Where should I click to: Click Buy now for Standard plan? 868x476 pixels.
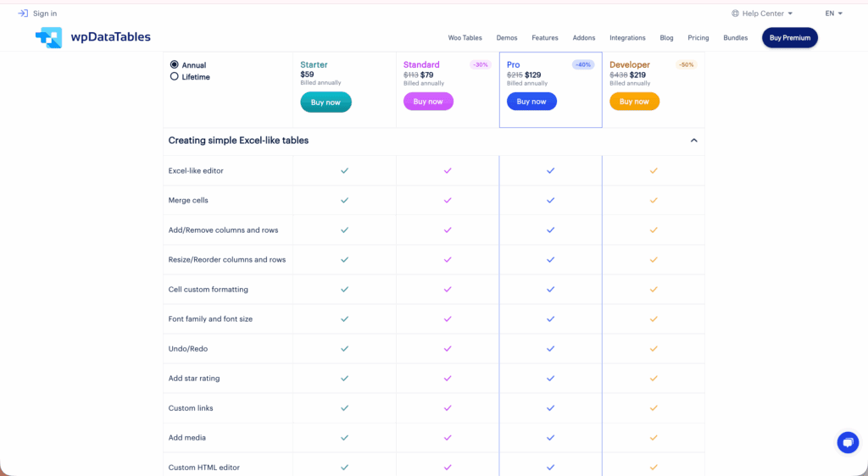coord(428,102)
